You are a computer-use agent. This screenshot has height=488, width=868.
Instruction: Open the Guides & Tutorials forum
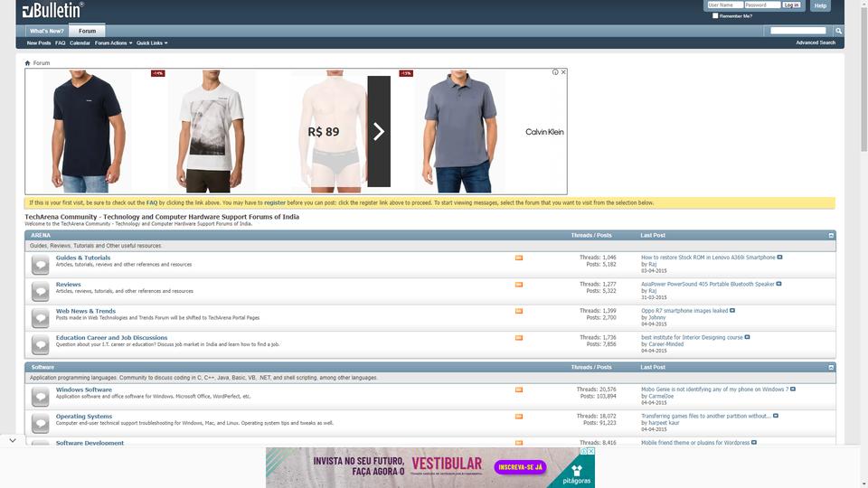coord(83,258)
